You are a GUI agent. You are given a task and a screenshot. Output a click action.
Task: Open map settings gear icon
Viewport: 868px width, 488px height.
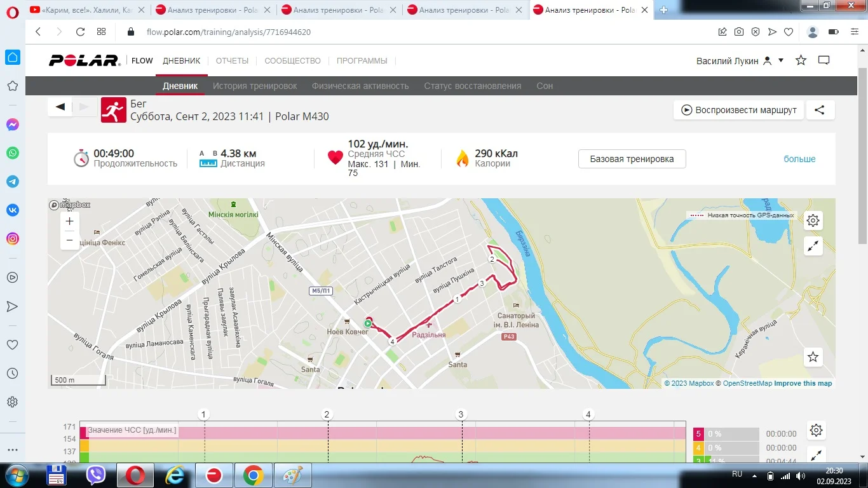pos(813,220)
